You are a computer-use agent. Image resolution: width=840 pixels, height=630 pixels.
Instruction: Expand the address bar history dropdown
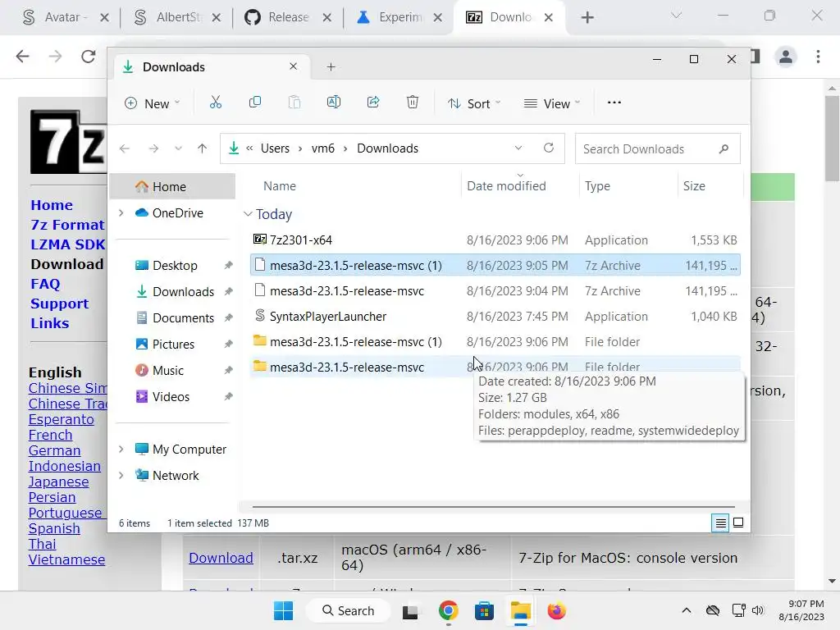coord(518,148)
